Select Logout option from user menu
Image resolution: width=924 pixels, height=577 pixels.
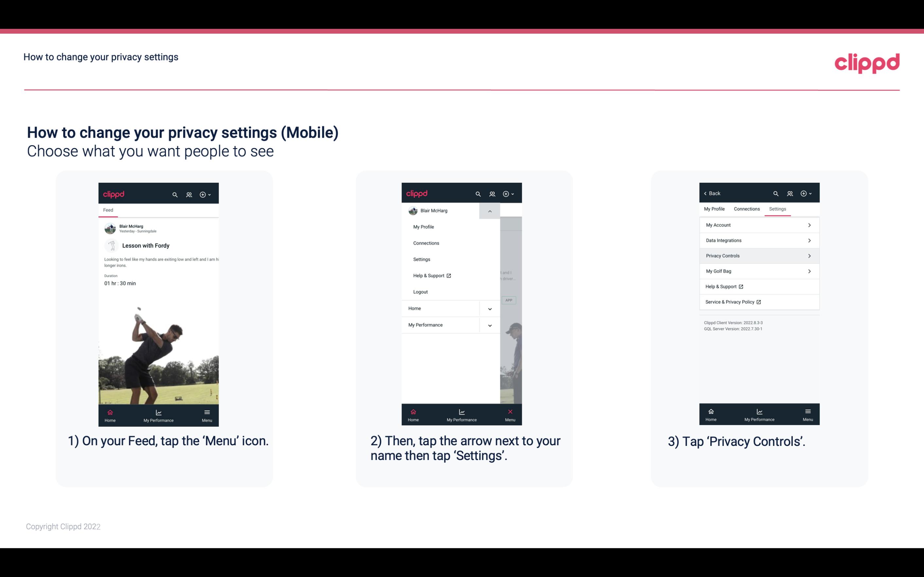(420, 291)
